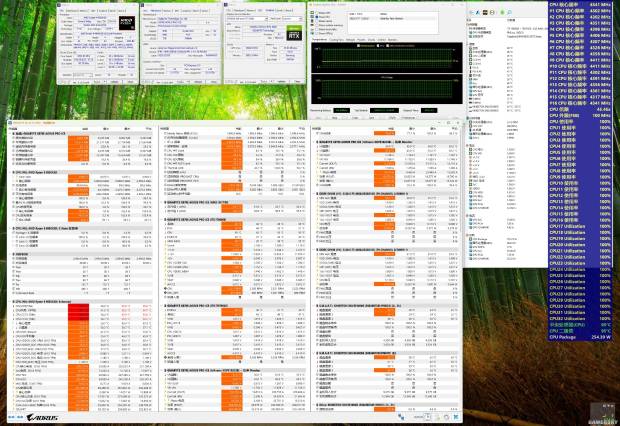Open Tools dropdown arrow in first CPU-Z window

105,82
